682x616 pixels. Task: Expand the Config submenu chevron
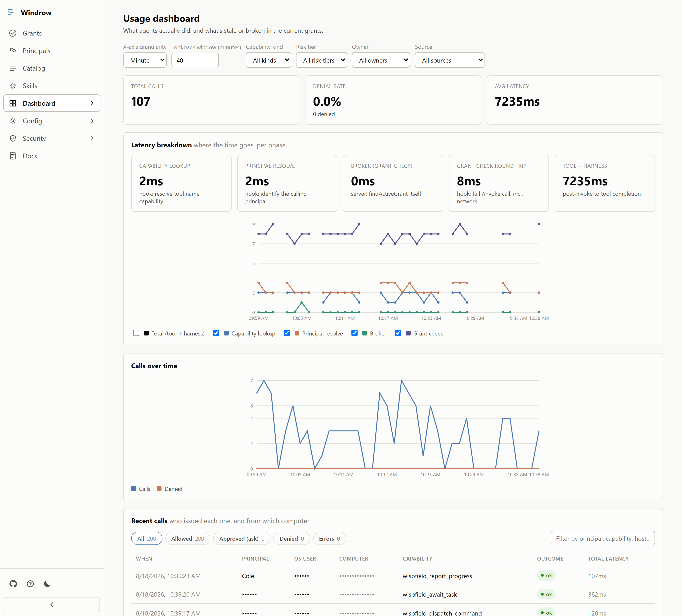pyautogui.click(x=92, y=121)
